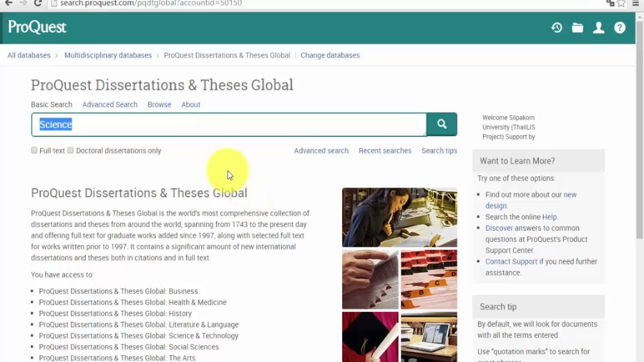Enable the Full text checkbox
Viewport: 644px width, 362px height.
pyautogui.click(x=34, y=150)
